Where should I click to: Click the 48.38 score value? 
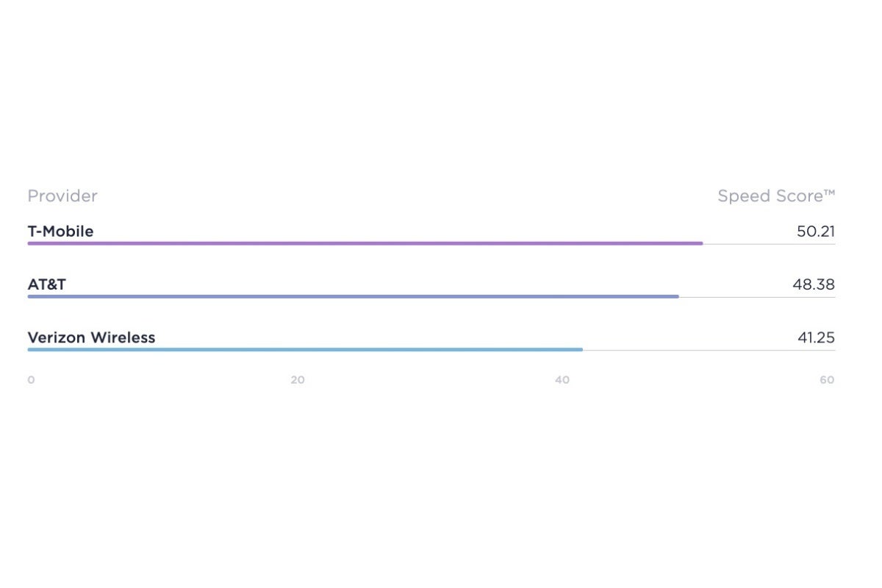coord(814,284)
